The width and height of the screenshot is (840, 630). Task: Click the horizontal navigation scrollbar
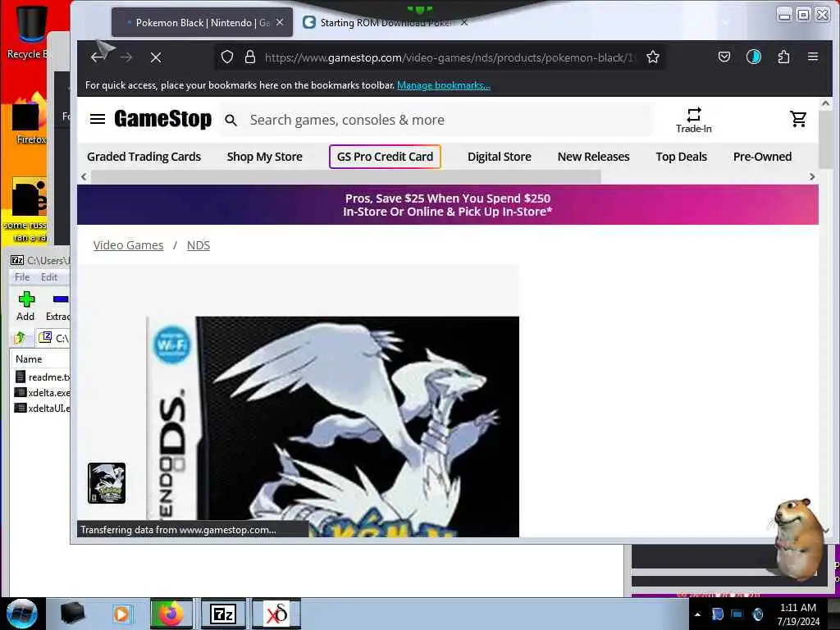click(x=346, y=177)
